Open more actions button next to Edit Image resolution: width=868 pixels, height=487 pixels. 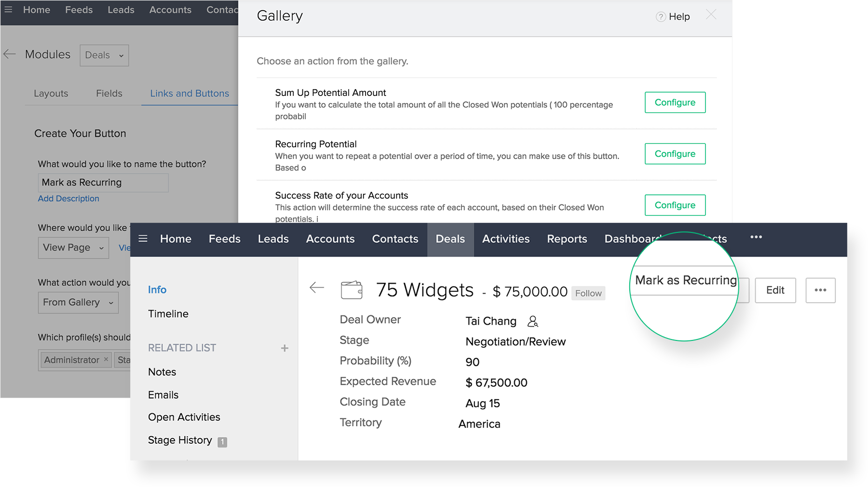[820, 290]
